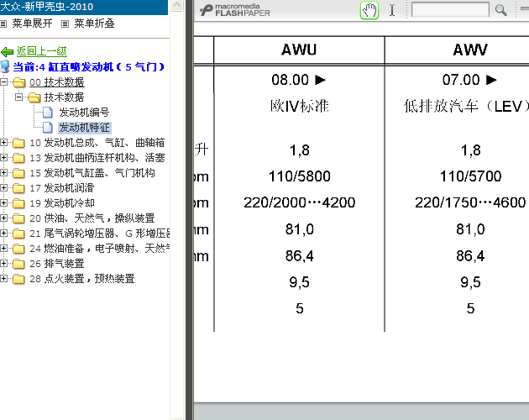Click folder icon of 10 发动机总成

coord(18,143)
